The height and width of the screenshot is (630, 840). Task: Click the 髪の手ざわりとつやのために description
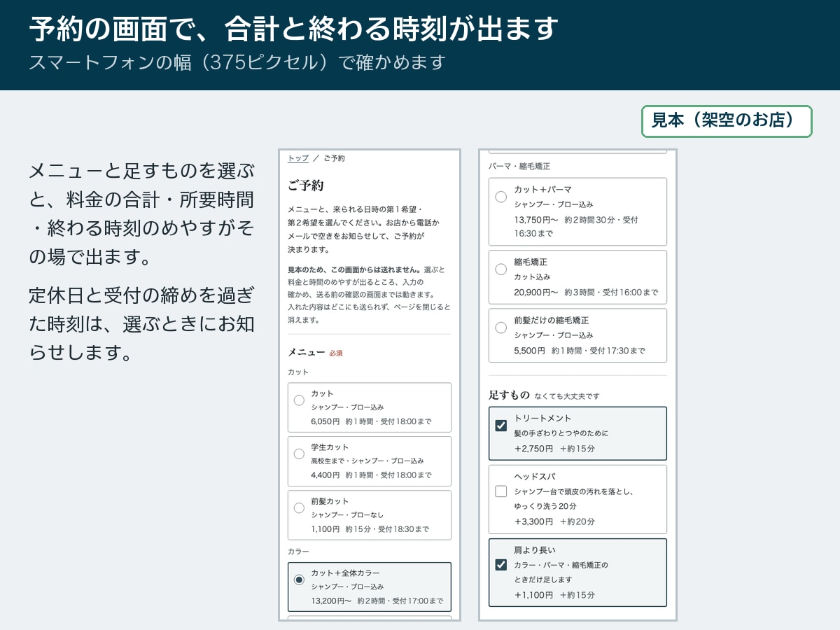561,433
